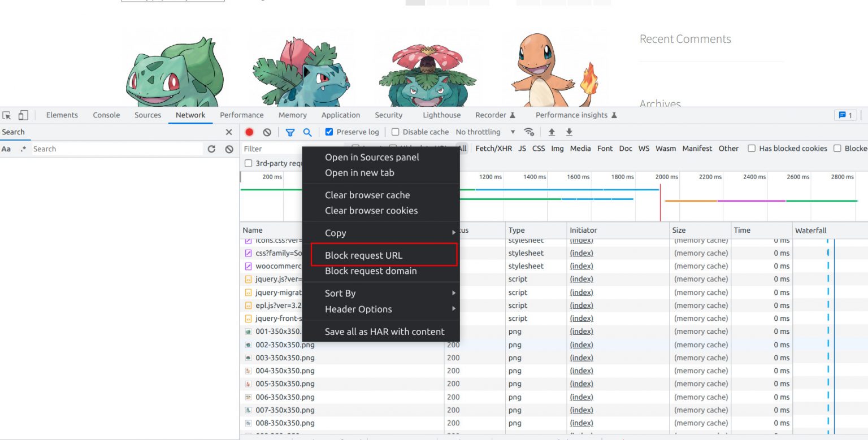
Task: Click the Filter text input field
Action: click(x=271, y=149)
